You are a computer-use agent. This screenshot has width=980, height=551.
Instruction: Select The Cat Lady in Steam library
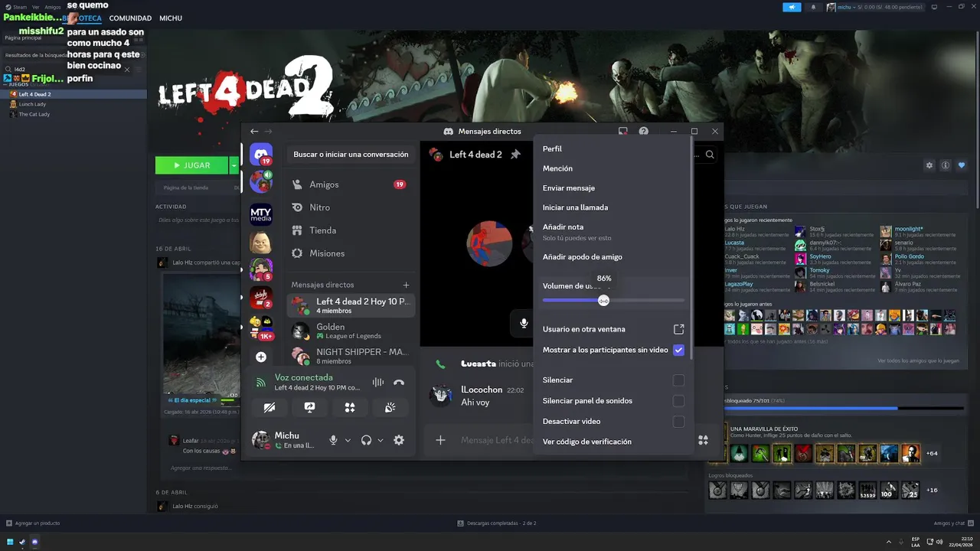tap(34, 114)
